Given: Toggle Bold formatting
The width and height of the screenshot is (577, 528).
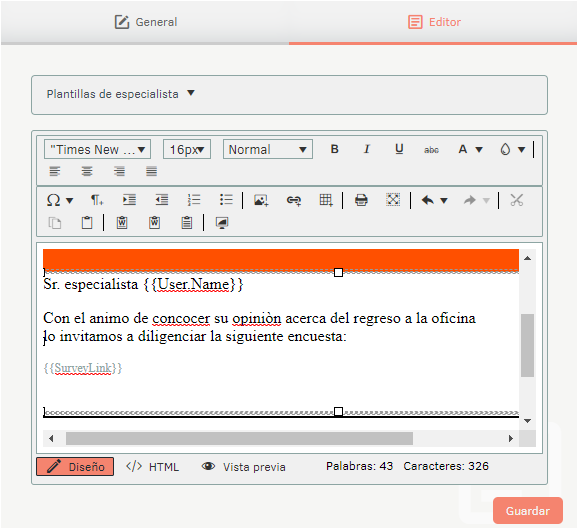Looking at the screenshot, I should pyautogui.click(x=334, y=149).
